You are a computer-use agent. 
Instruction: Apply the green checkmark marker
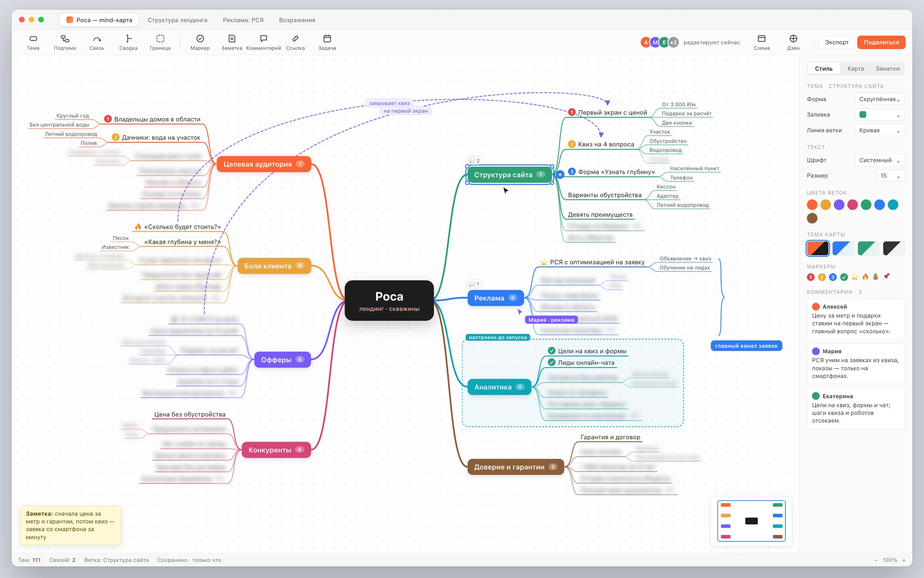844,277
